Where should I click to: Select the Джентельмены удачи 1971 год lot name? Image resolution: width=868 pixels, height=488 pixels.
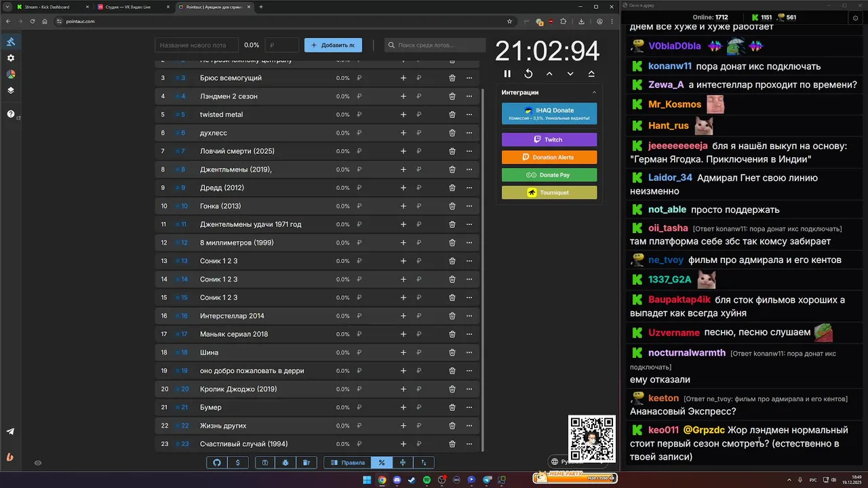pyautogui.click(x=250, y=224)
